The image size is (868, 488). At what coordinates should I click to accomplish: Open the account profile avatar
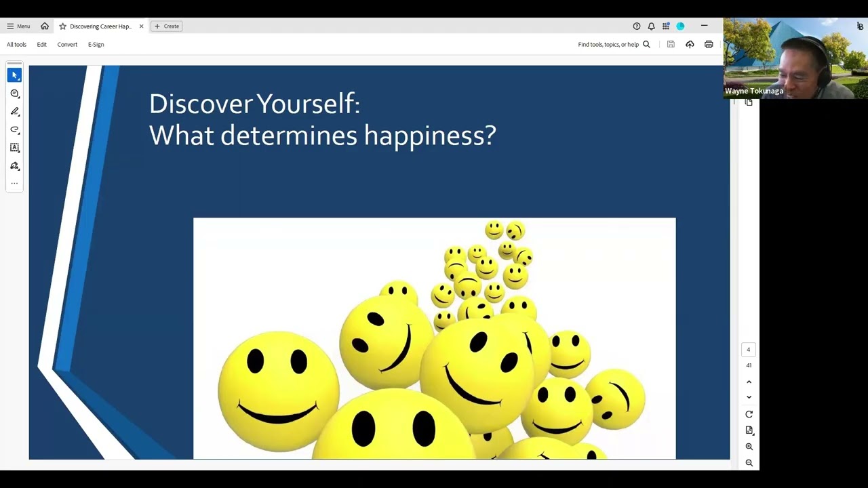click(x=680, y=26)
